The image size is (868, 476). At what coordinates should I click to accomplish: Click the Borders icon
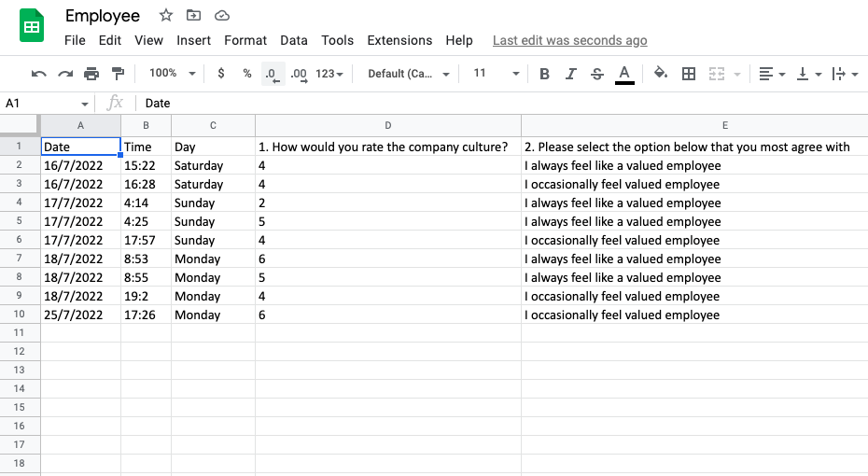point(689,74)
